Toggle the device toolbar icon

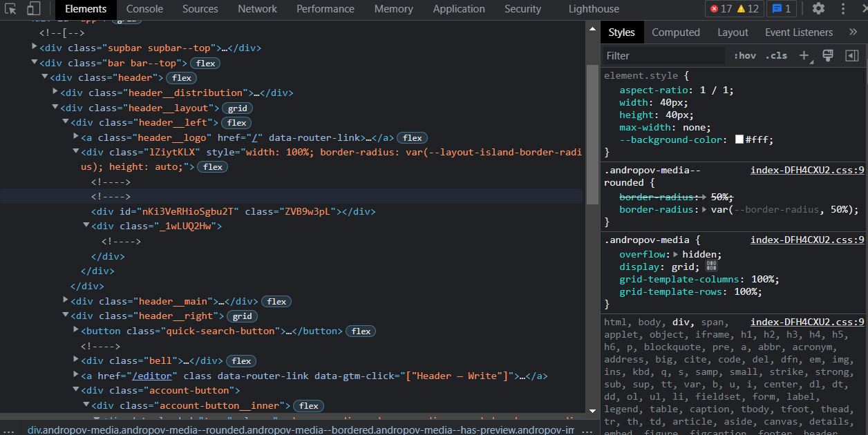33,9
